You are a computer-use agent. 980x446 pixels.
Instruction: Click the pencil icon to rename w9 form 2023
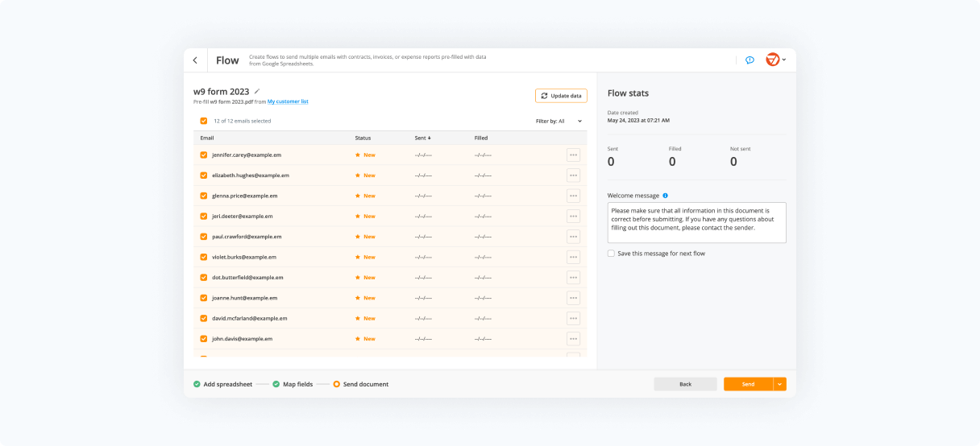[257, 91]
